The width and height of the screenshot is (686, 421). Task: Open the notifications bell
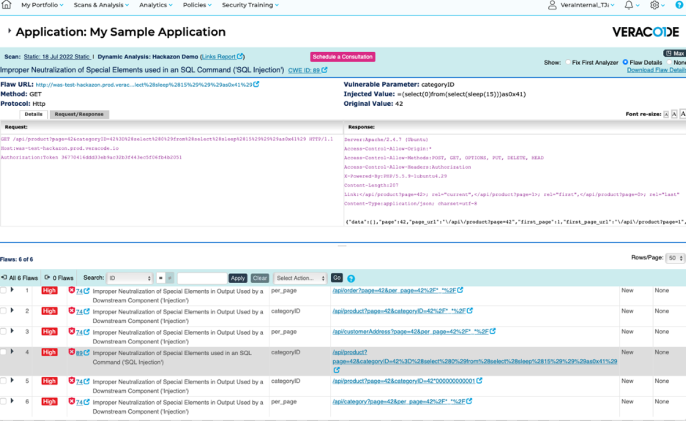[x=629, y=5]
